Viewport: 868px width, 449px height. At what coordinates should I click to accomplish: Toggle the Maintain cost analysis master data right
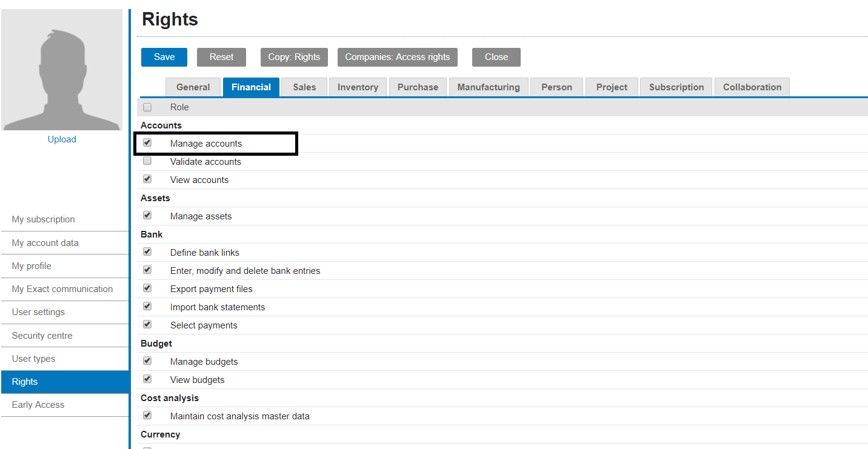click(x=147, y=415)
